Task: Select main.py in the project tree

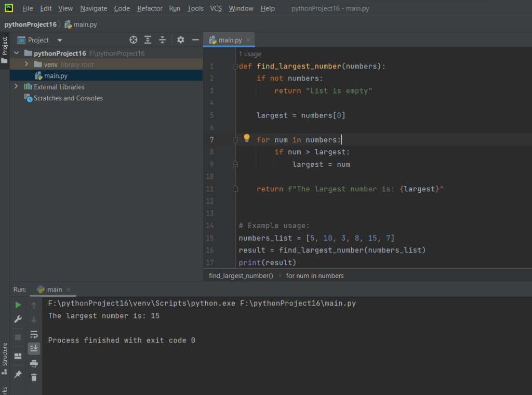Action: [x=56, y=76]
